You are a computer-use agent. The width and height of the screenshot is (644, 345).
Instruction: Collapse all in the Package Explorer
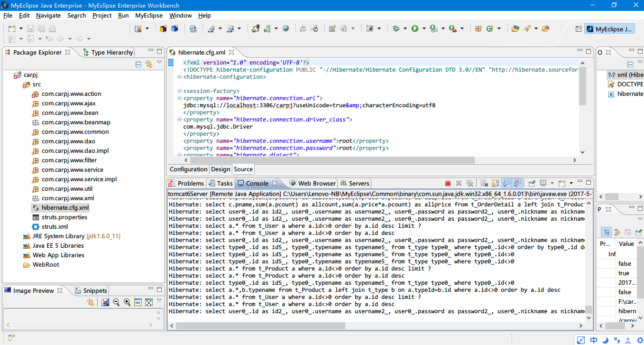click(138, 64)
